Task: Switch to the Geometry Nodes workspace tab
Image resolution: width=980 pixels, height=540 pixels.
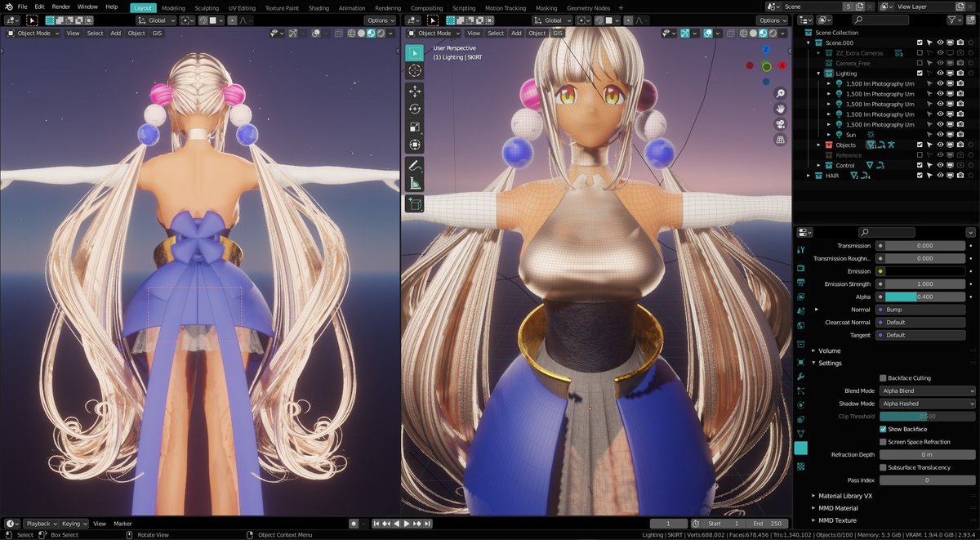Action: coord(589,7)
